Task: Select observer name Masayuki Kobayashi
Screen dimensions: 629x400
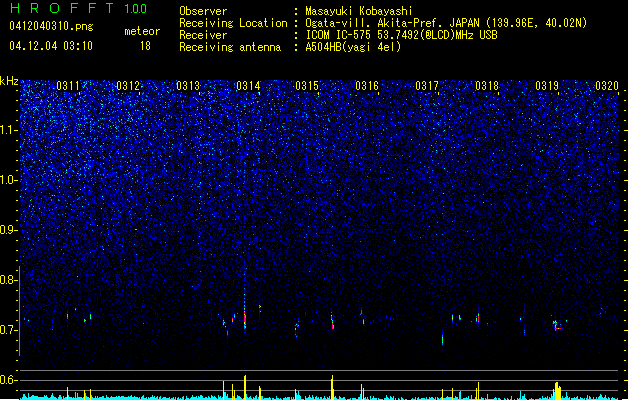Action: pyautogui.click(x=359, y=11)
